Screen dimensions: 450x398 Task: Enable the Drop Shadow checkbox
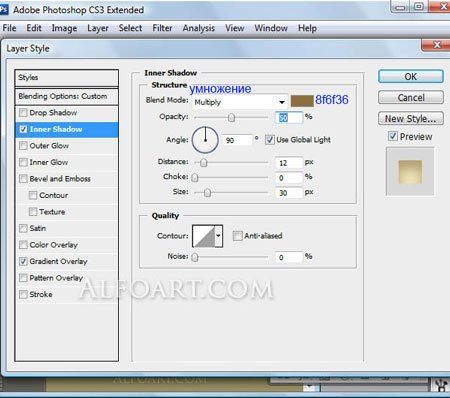coord(23,113)
